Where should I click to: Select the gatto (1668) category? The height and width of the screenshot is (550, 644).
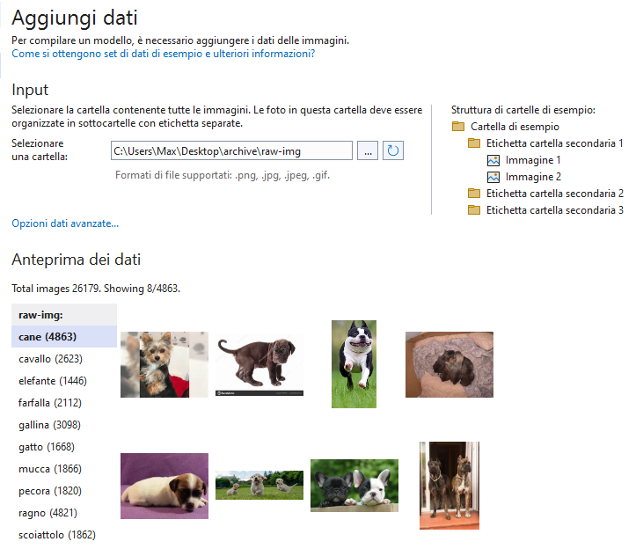click(47, 447)
